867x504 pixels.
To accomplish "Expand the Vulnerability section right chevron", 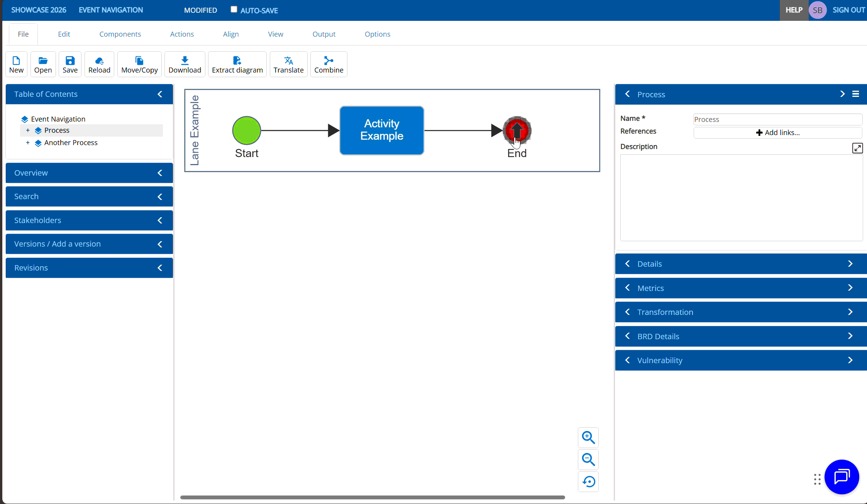I will 850,360.
